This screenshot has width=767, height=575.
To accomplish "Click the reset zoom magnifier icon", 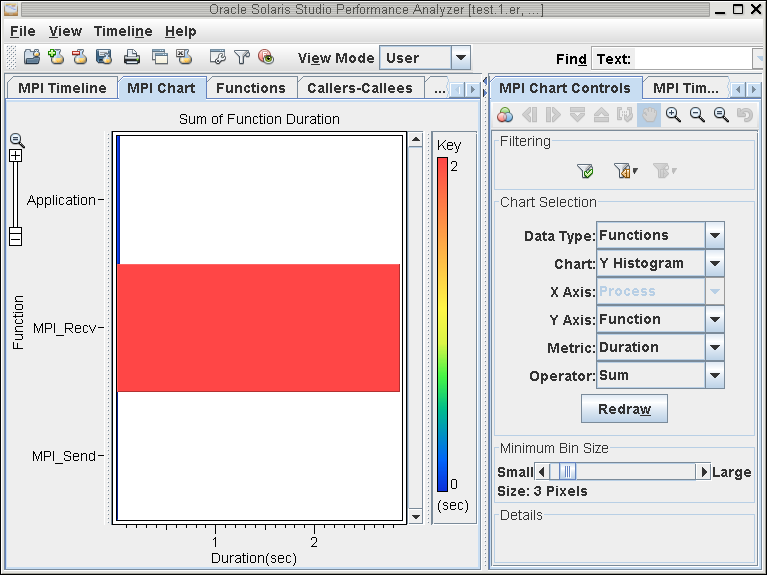I will (x=721, y=115).
